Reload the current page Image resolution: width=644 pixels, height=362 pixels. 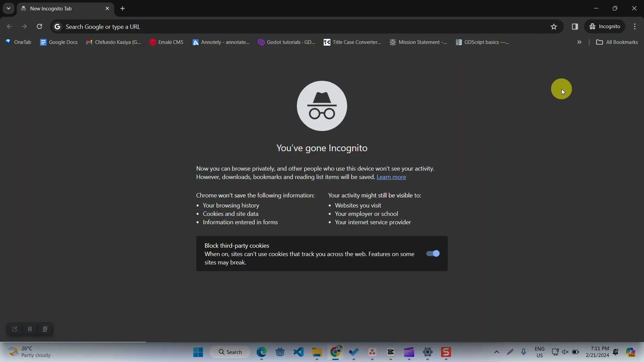pyautogui.click(x=40, y=26)
